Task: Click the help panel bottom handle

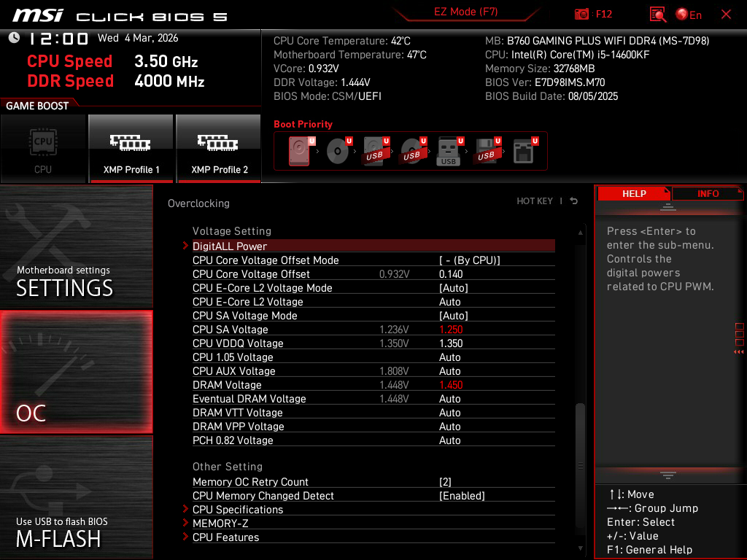Action: point(668,475)
